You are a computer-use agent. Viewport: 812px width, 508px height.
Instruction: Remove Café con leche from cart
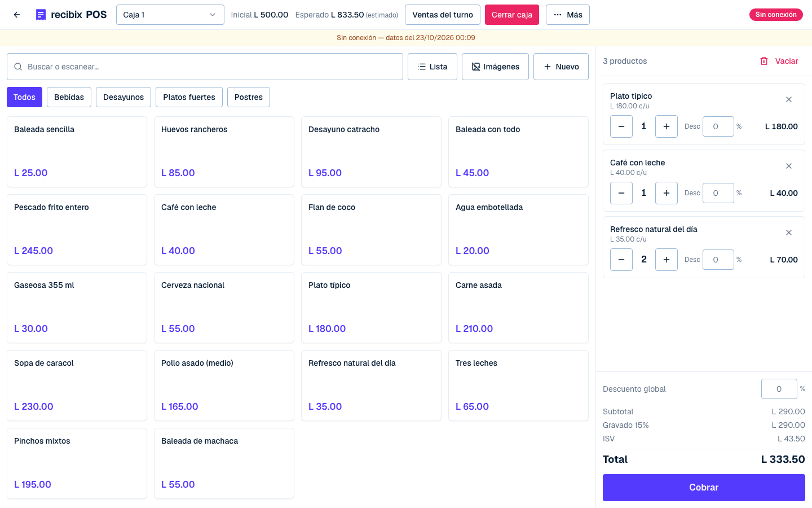pos(789,166)
